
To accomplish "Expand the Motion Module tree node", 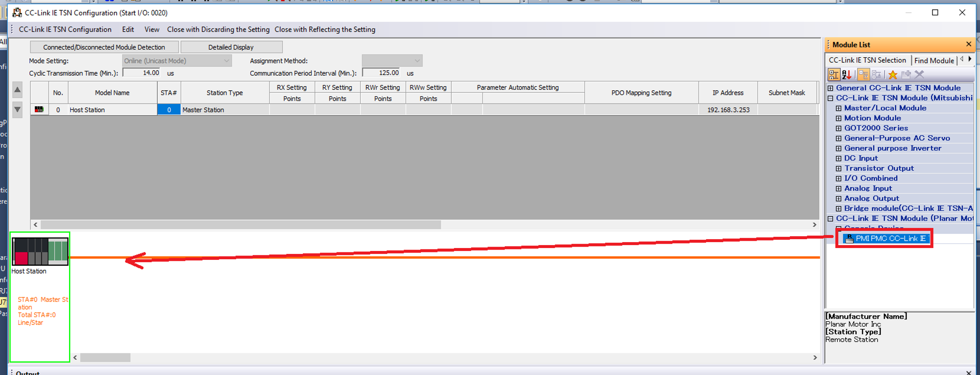I will coord(838,118).
